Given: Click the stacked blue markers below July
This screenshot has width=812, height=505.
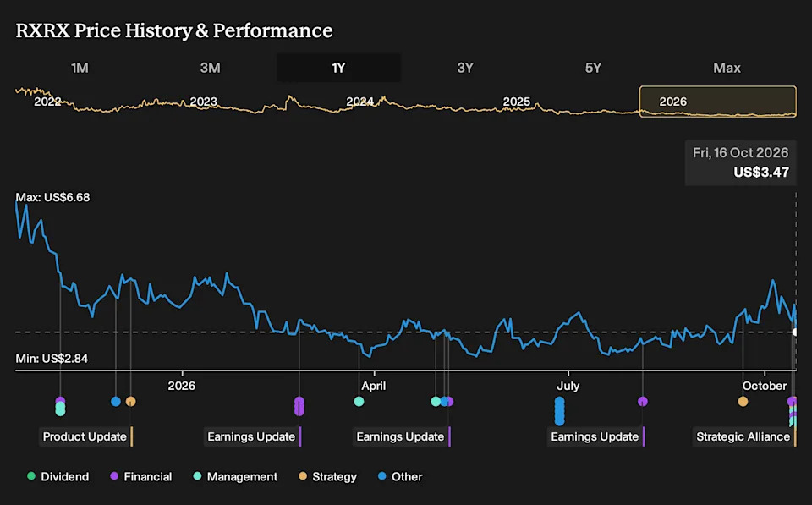Looking at the screenshot, I should (559, 411).
